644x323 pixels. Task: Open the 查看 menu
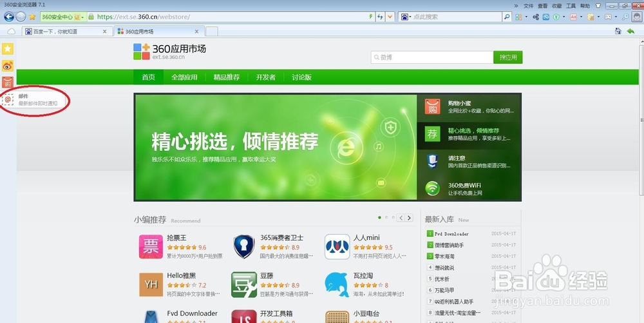[x=542, y=6]
